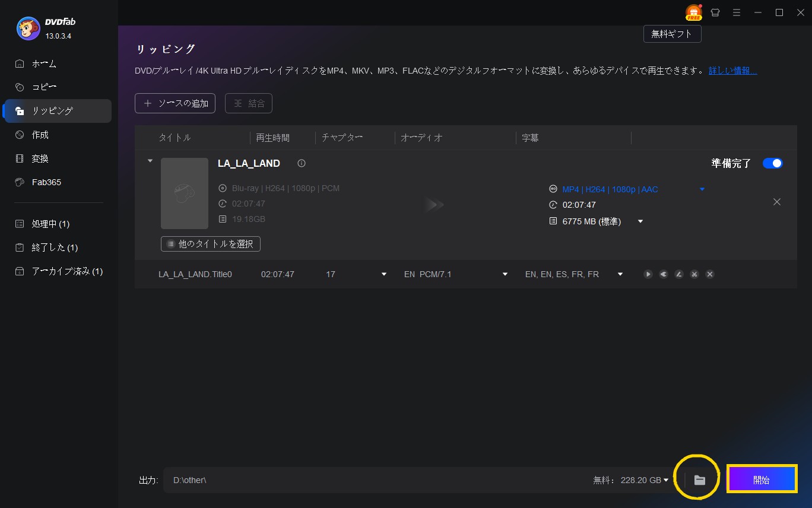The image size is (812, 508).
Task: Browse output folder icon
Action: 700,480
